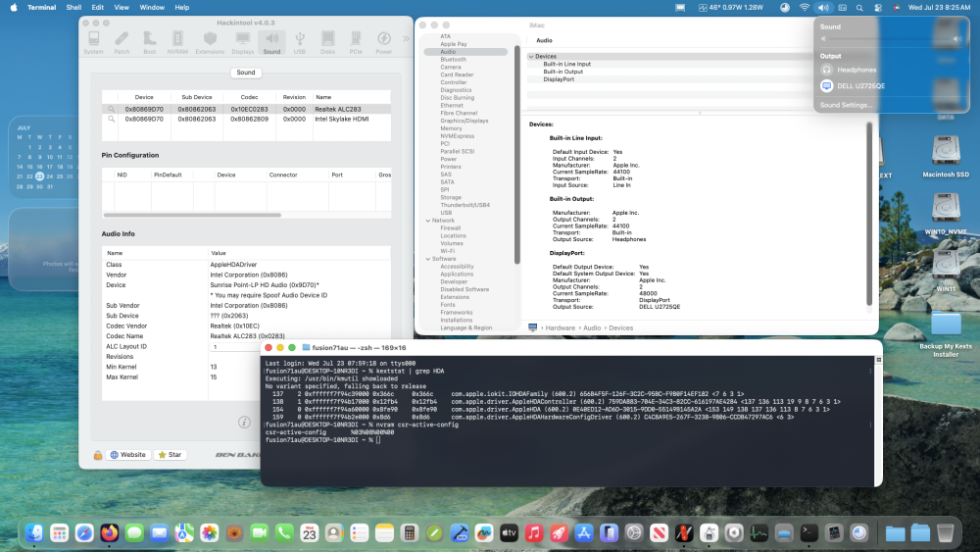Click the Star button in Hackintool
Screen dimensions: 980x552
(170, 455)
